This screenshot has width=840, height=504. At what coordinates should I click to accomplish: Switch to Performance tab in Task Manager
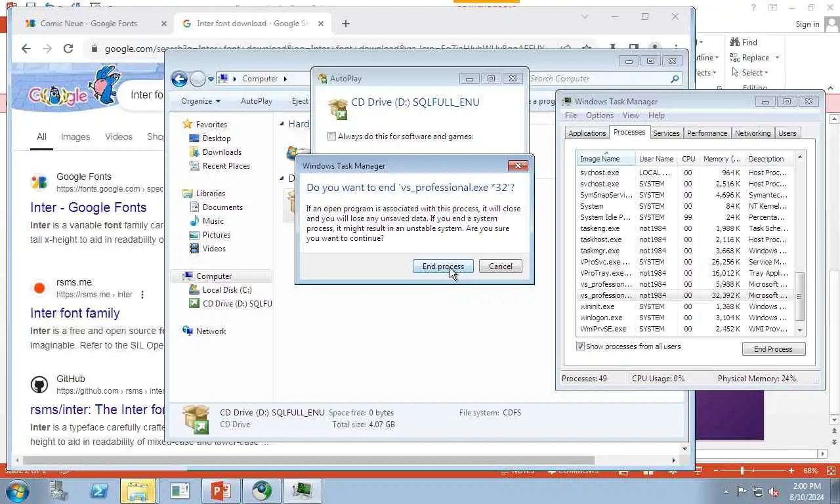coord(707,133)
